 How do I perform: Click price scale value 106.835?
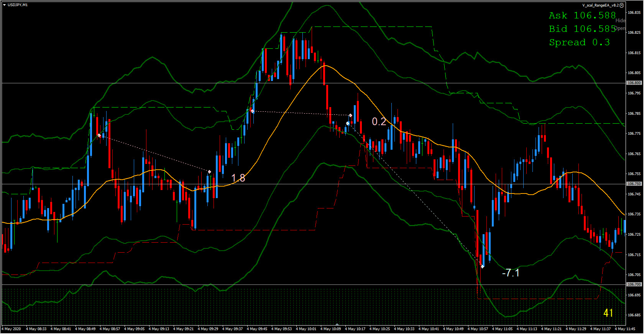(634, 13)
